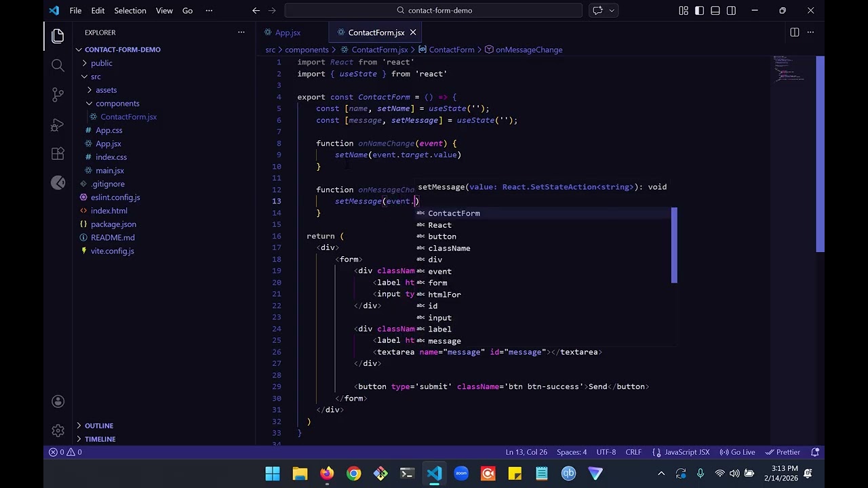Open the Manage gear menu

tap(58, 430)
